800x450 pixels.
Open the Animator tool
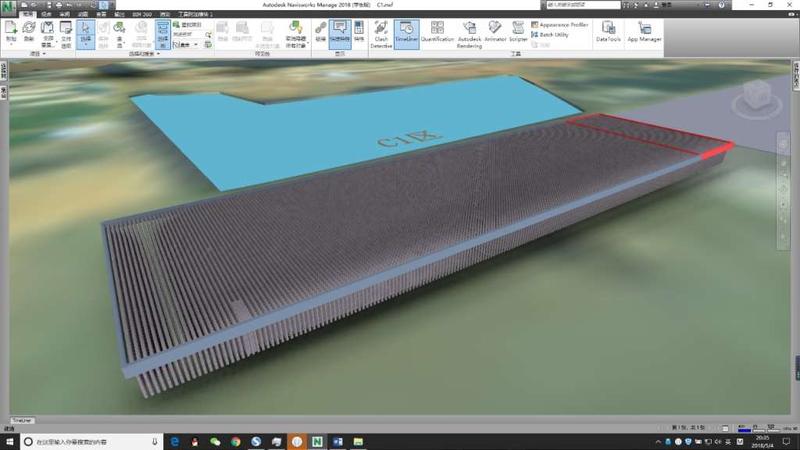click(x=495, y=34)
